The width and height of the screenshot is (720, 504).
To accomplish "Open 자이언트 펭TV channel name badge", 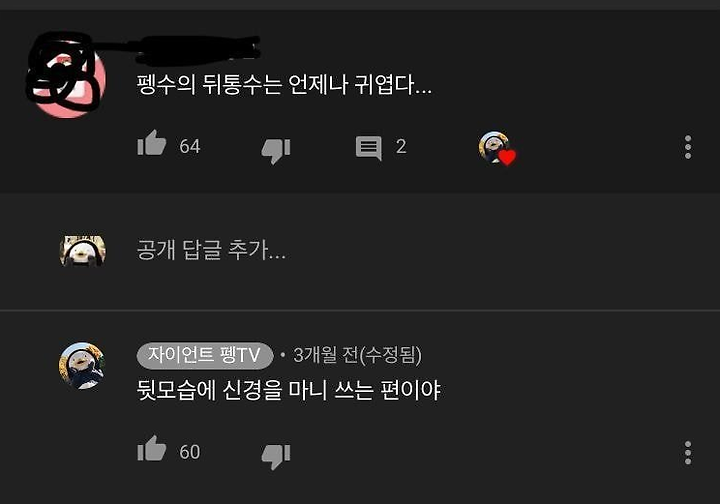I will click(x=205, y=355).
